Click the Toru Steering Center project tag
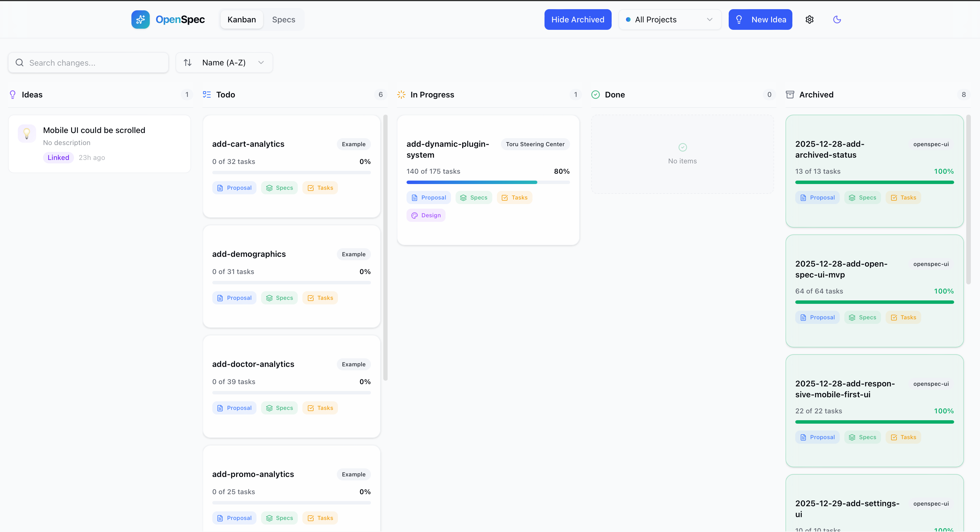Viewport: 980px width, 532px height. 535,144
